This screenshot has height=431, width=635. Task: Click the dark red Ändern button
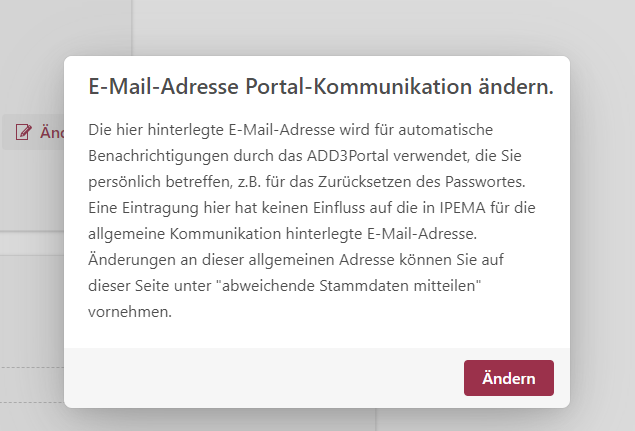tap(508, 379)
